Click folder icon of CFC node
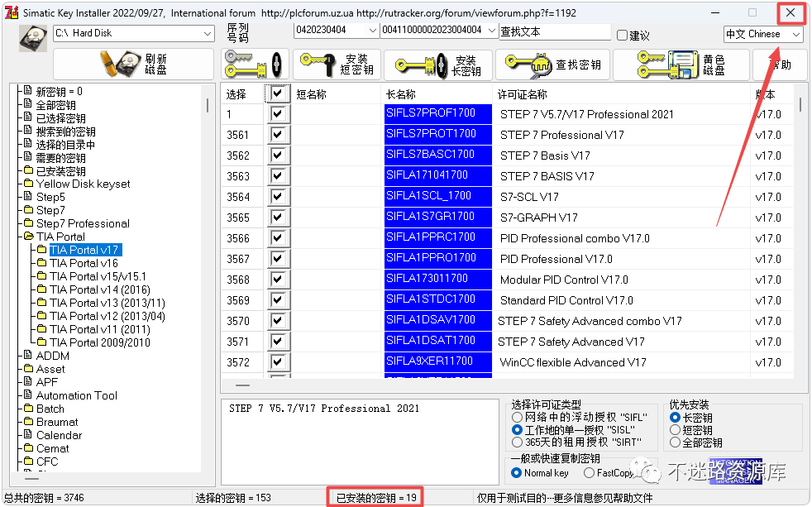This screenshot has width=812, height=507. coord(28,461)
